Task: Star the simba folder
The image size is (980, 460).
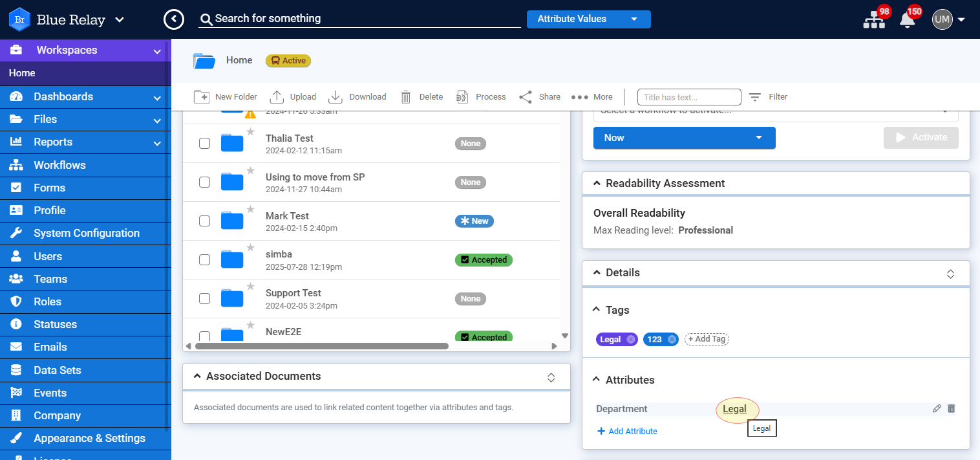Action: coord(250,248)
